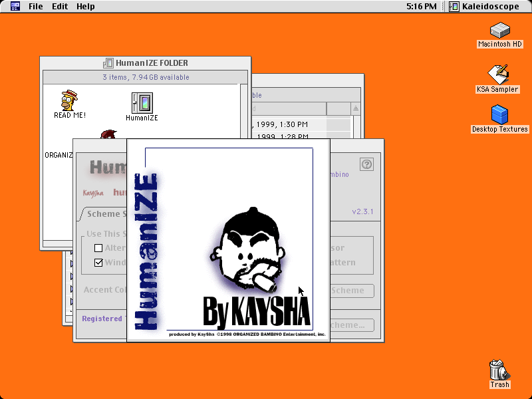Click the 'ORGANIZ' item label in folder
This screenshot has width=532, height=399.
point(59,155)
